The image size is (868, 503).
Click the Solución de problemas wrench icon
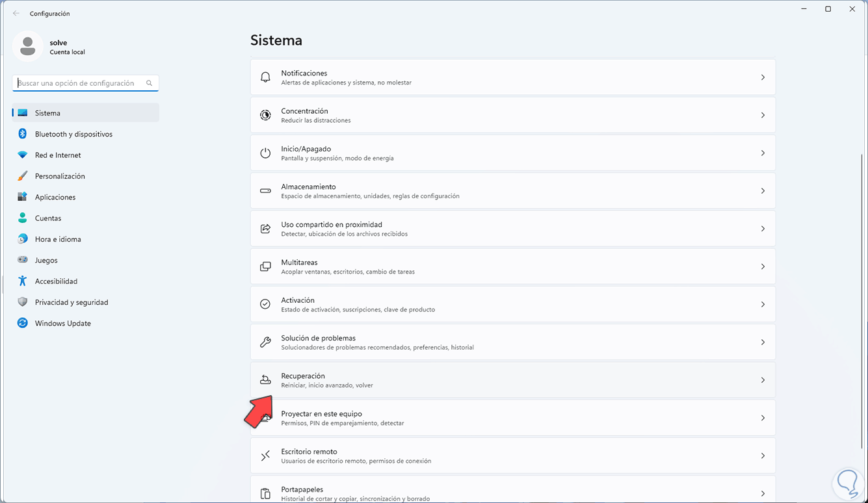(265, 342)
